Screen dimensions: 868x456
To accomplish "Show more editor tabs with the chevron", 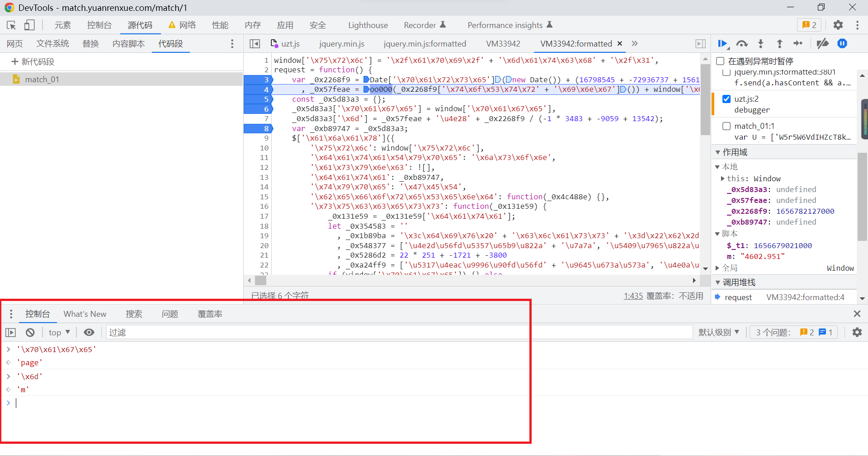I will (x=635, y=44).
